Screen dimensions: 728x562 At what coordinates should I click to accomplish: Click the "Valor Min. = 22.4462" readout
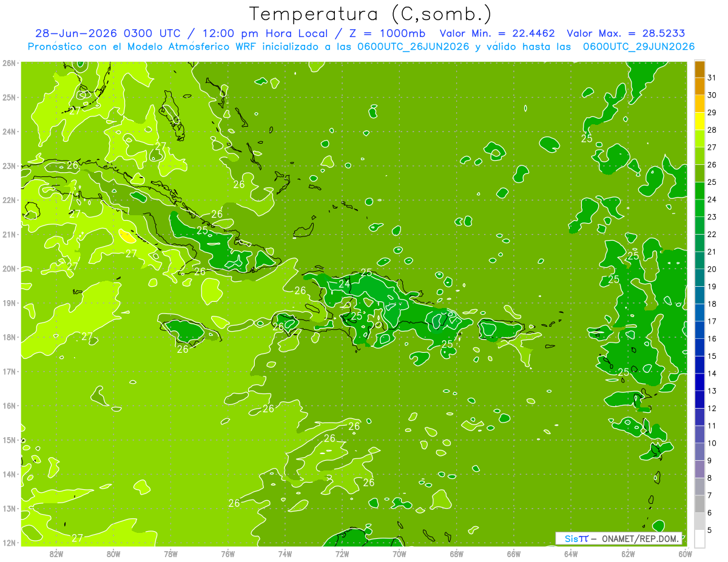point(499,33)
